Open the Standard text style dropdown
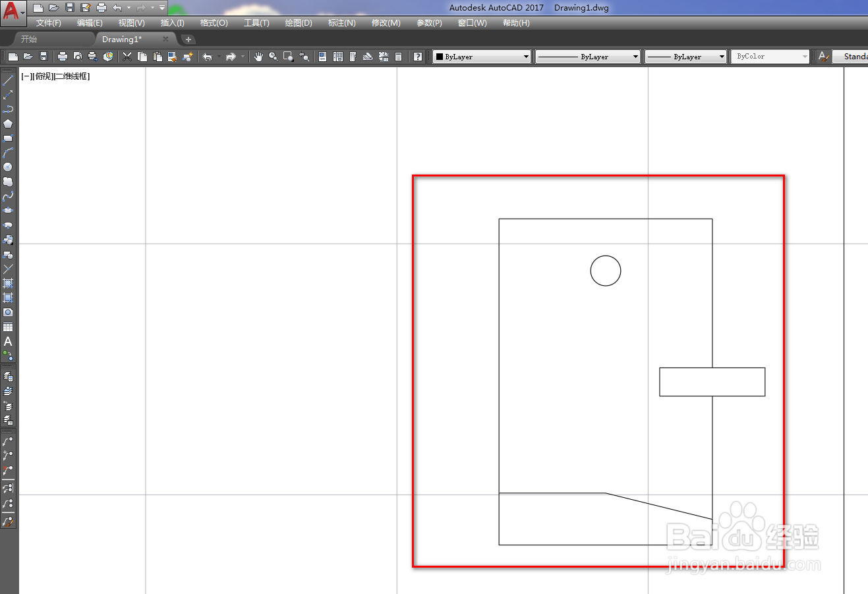 pos(850,57)
